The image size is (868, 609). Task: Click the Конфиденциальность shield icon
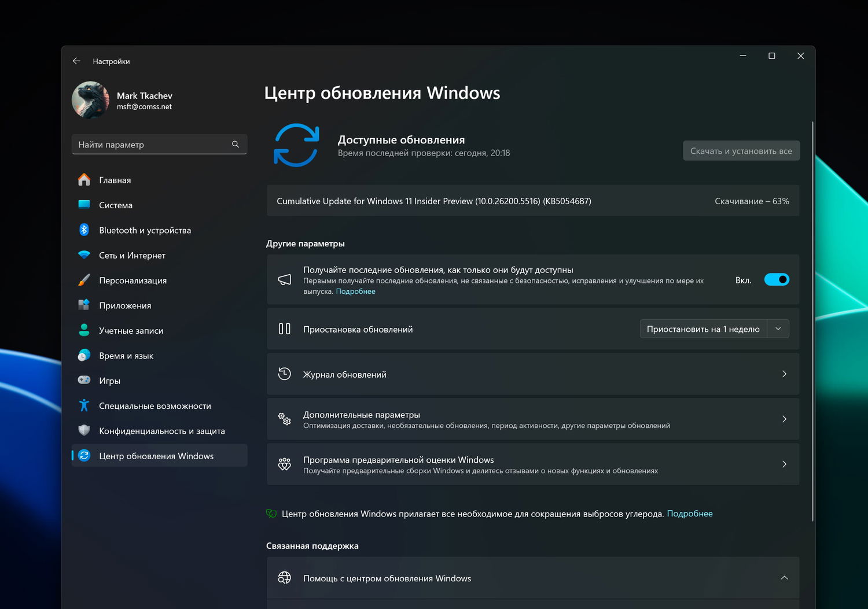coord(84,431)
